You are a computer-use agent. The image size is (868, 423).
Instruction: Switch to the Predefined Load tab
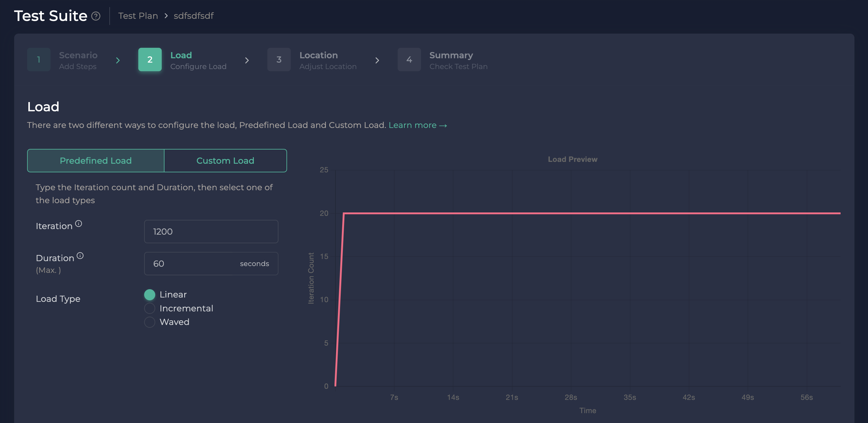[96, 161]
